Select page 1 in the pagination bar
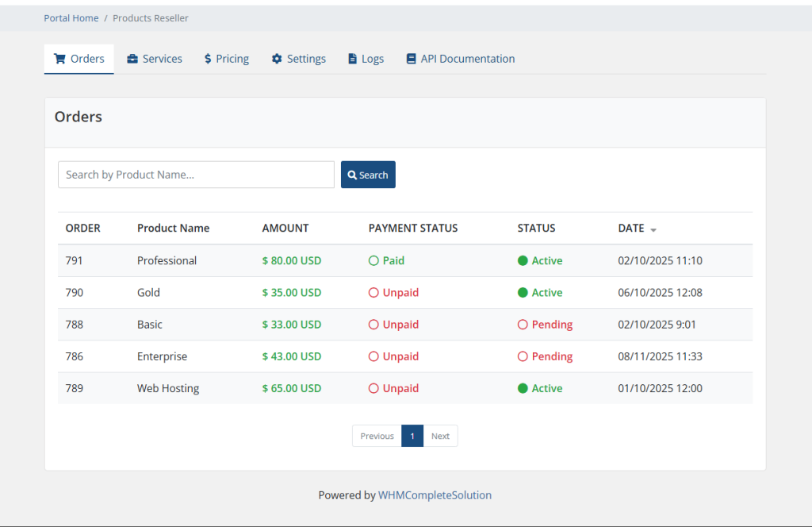The height and width of the screenshot is (527, 812). (x=412, y=436)
